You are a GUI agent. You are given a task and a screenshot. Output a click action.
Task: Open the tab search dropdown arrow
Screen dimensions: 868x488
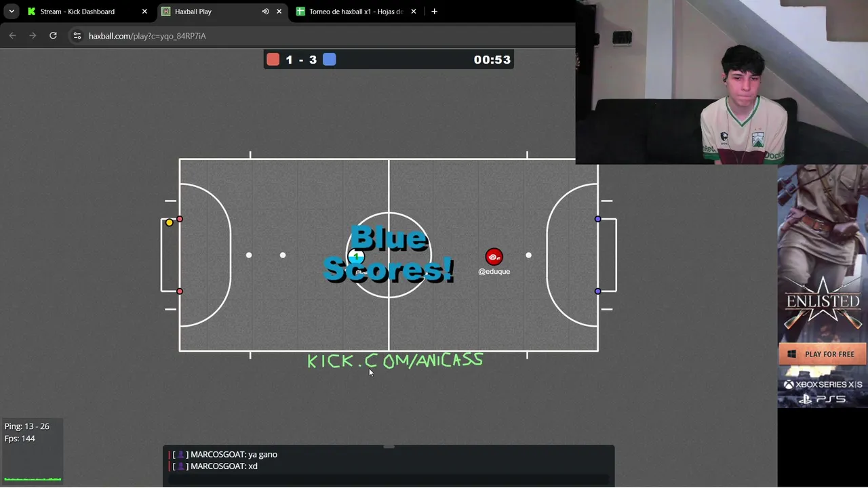pos(12,12)
